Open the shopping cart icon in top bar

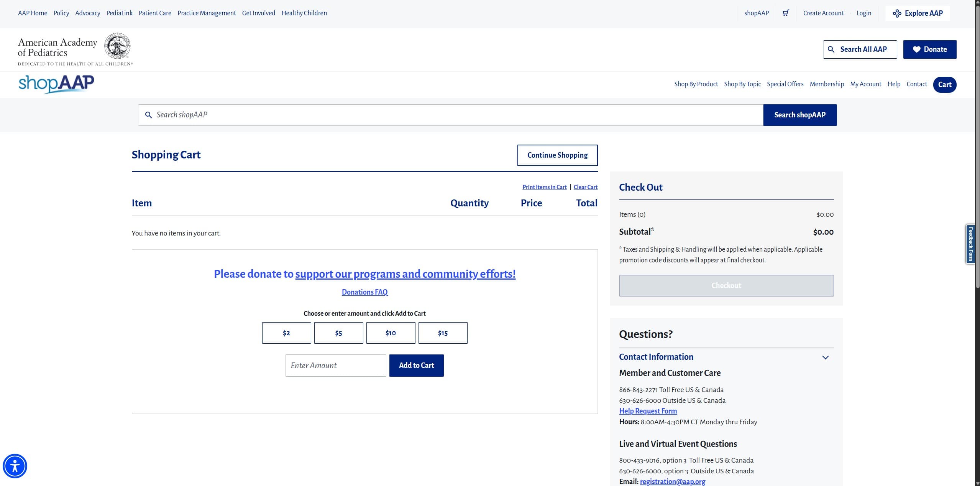(786, 13)
